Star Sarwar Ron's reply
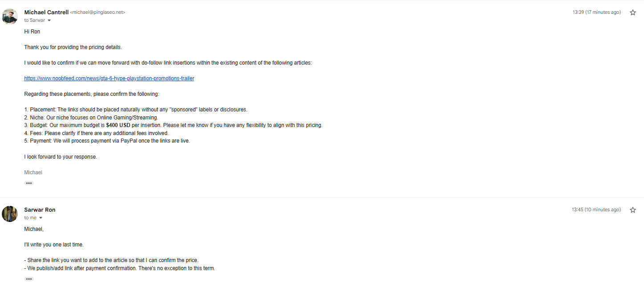Image resolution: width=644 pixels, height=287 pixels. coord(633,210)
